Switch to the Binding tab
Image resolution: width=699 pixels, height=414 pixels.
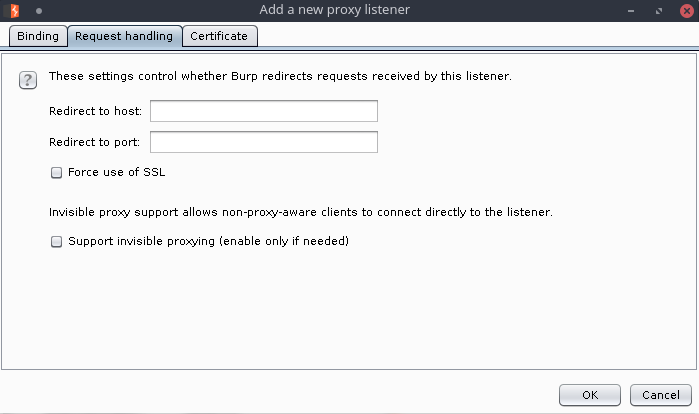38,36
